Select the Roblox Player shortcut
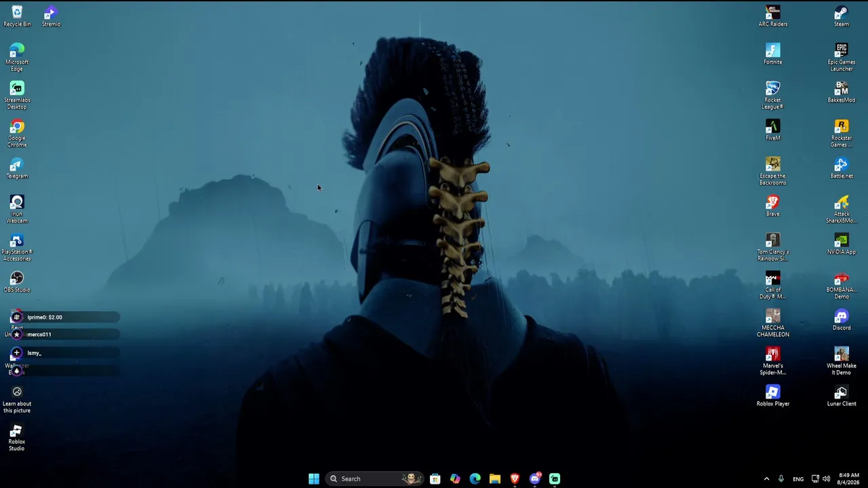This screenshot has height=488, width=868. click(773, 396)
